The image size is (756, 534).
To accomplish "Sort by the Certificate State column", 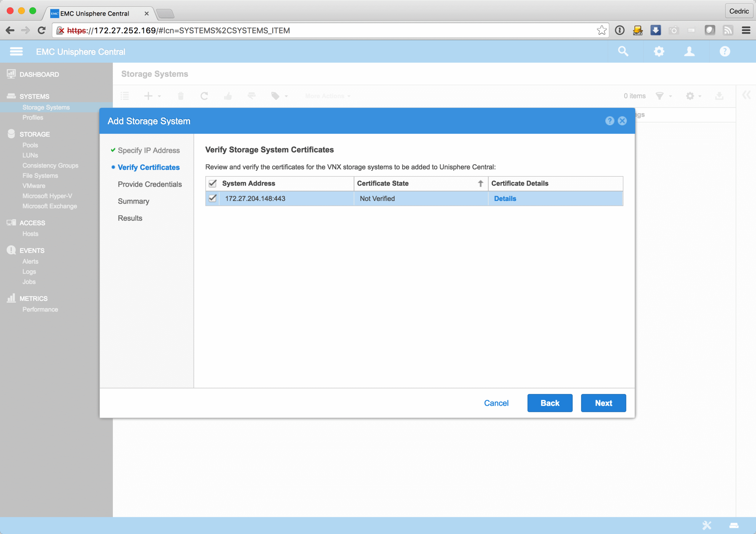I will point(383,184).
